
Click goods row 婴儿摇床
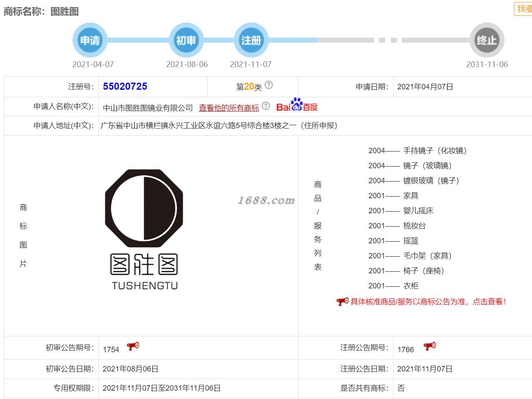click(401, 211)
